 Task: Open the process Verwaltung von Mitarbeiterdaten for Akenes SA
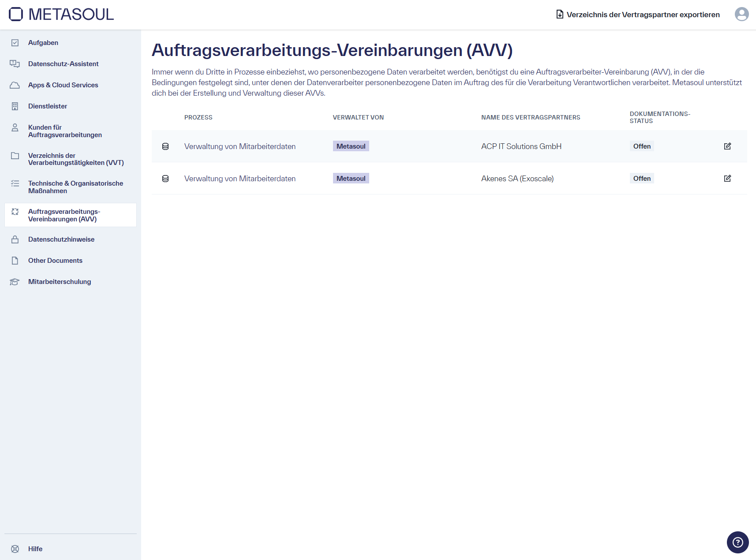240,179
